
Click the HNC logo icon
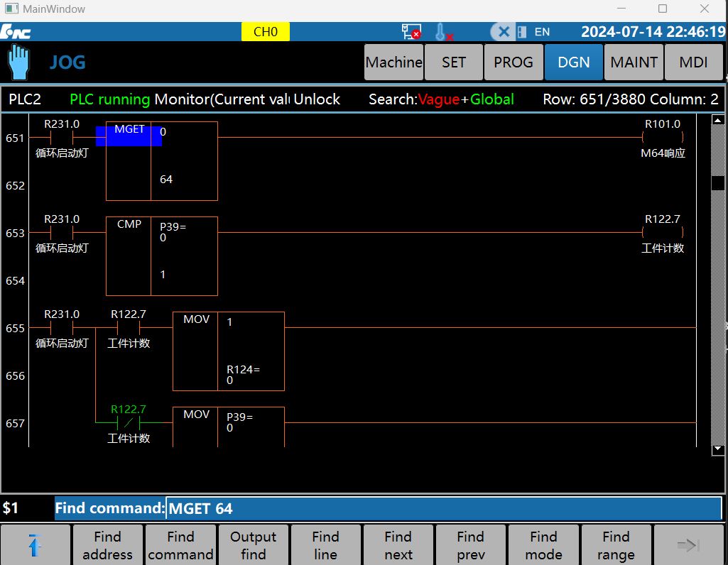[x=16, y=31]
